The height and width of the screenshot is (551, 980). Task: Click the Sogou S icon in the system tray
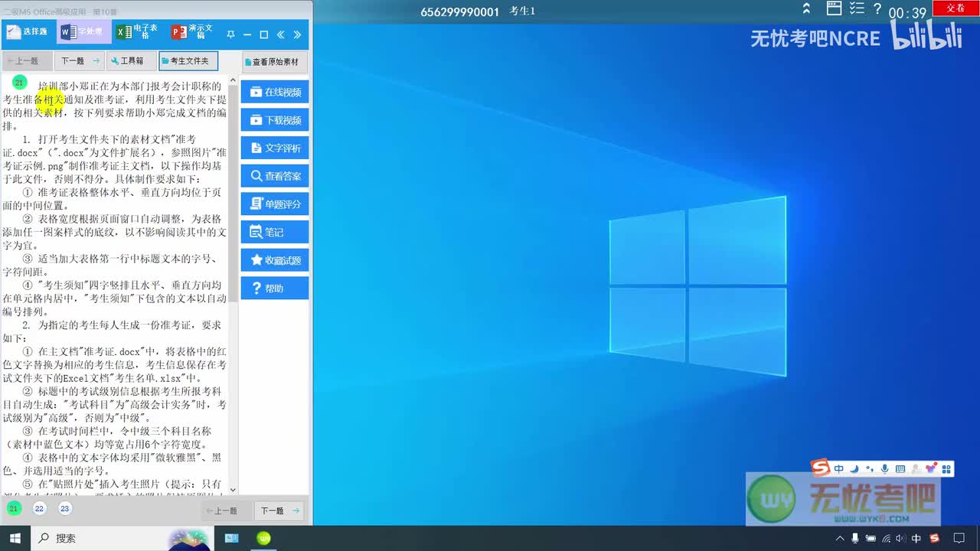[935, 539]
